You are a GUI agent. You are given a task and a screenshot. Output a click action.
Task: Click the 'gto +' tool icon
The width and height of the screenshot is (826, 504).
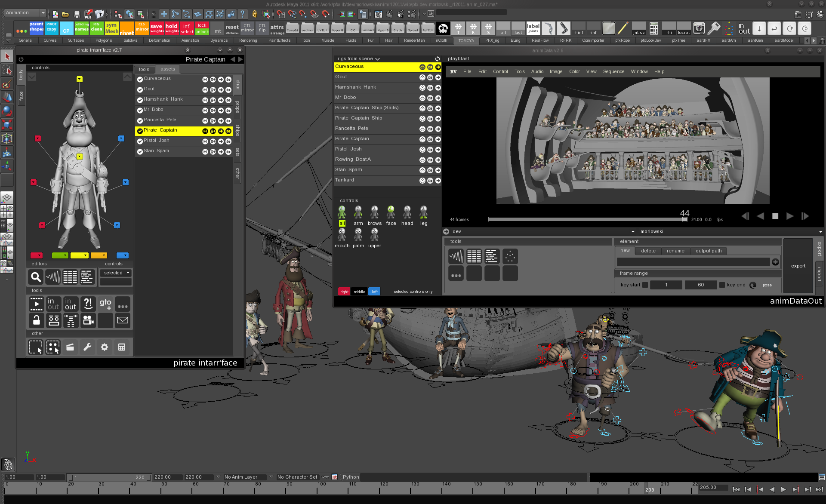105,304
